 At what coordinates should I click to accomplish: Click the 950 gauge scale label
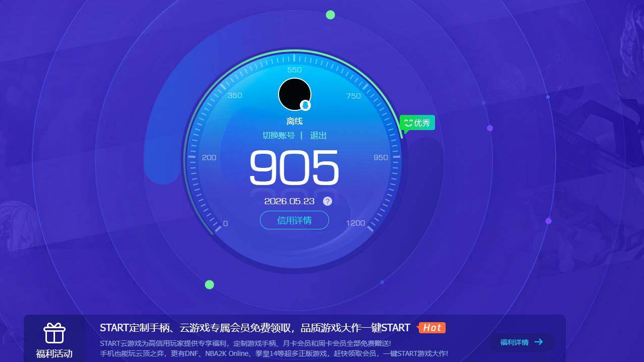381,157
